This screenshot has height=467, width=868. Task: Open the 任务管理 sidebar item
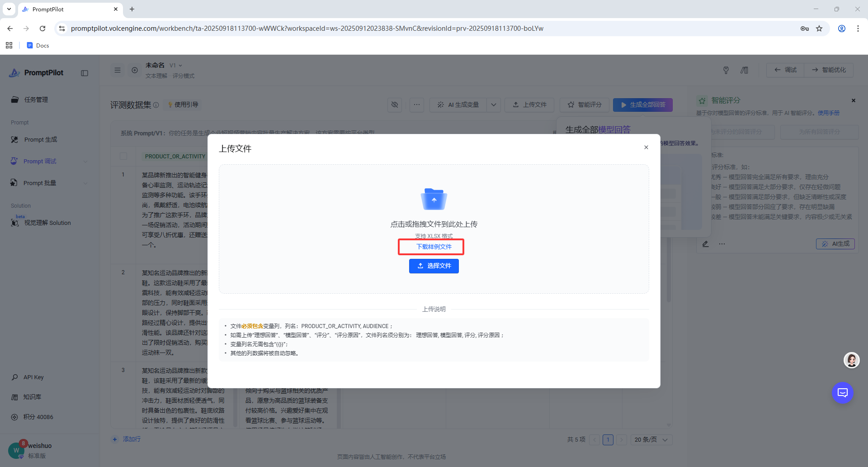pos(36,100)
